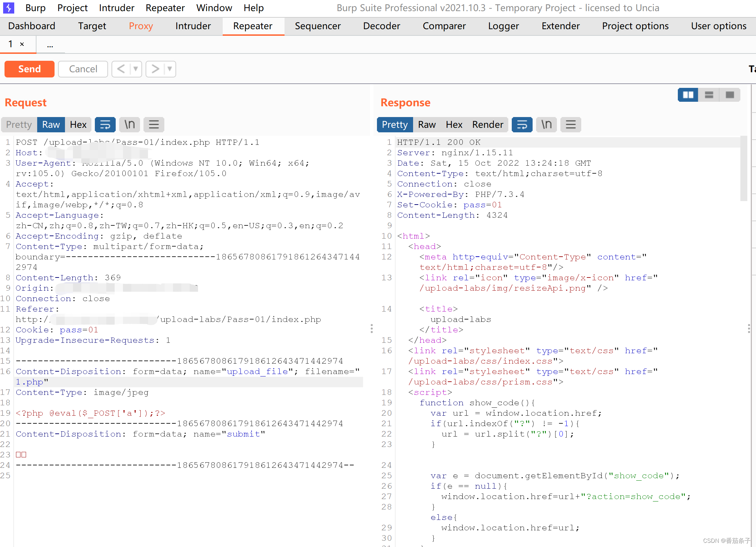Toggle word wrap in Response panel

[522, 125]
